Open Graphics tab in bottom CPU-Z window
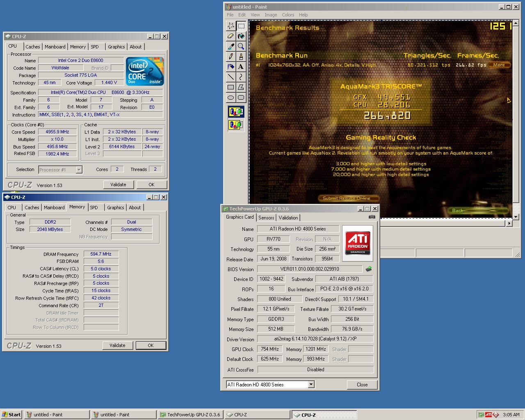The image size is (525, 420). click(x=116, y=208)
